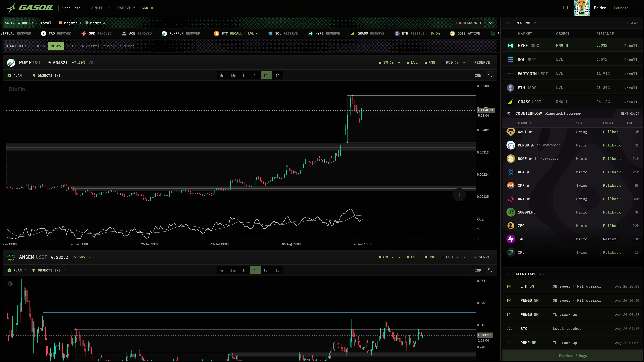Expand ANSEM chart to fullscreen

click(490, 270)
